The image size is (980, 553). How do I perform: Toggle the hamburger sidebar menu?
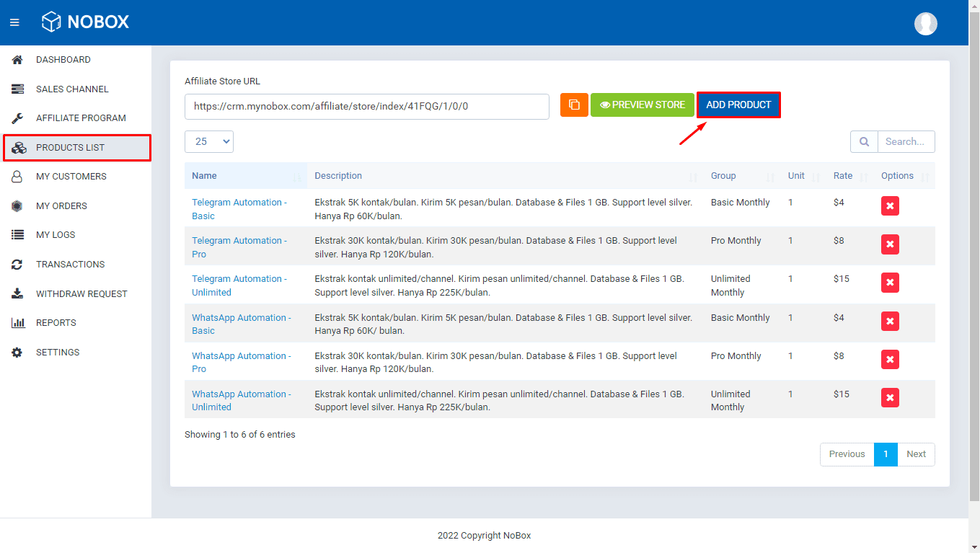pyautogui.click(x=14, y=22)
